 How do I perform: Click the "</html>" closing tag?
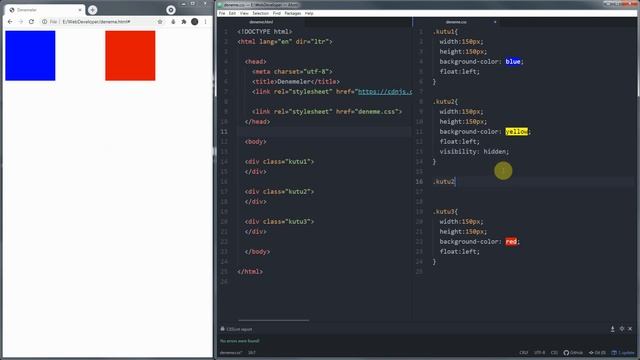(x=250, y=271)
